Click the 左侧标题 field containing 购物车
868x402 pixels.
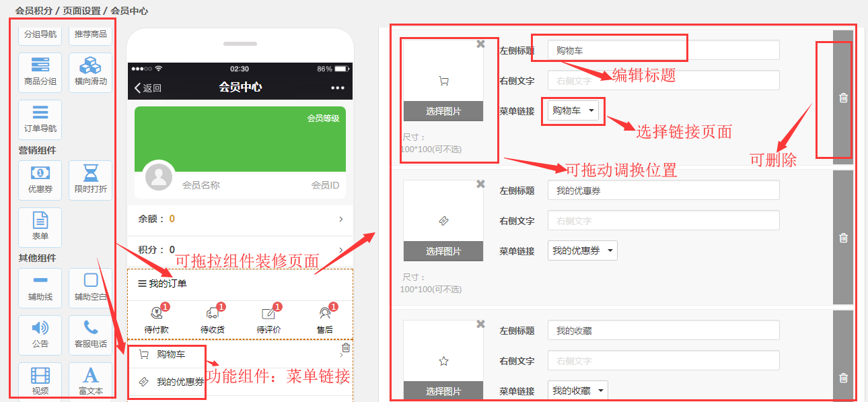tap(663, 51)
